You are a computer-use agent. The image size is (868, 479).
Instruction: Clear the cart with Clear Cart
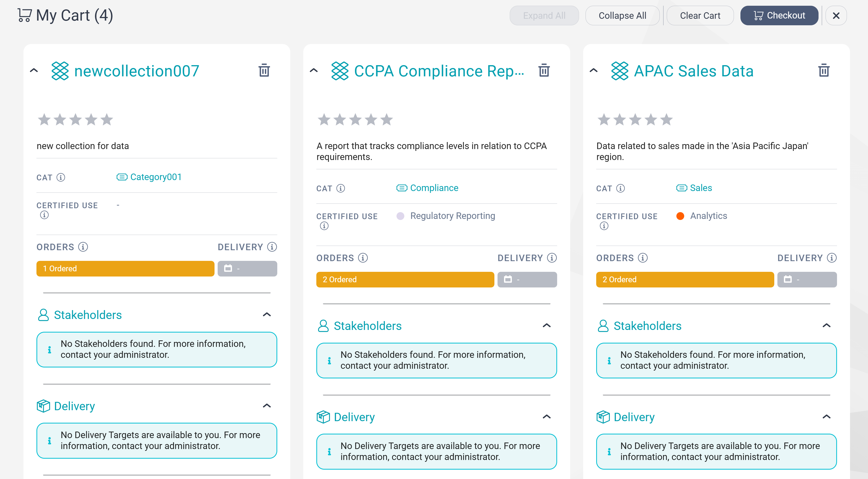click(x=700, y=16)
